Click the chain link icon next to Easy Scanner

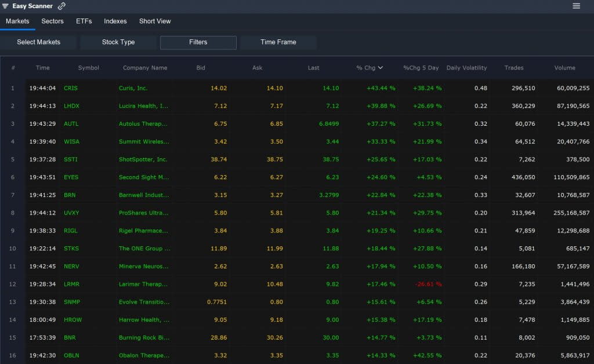coord(60,6)
